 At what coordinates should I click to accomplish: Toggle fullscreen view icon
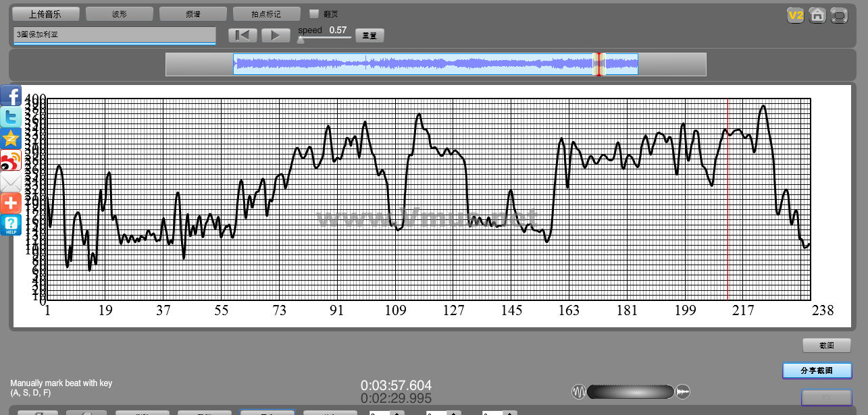point(839,15)
